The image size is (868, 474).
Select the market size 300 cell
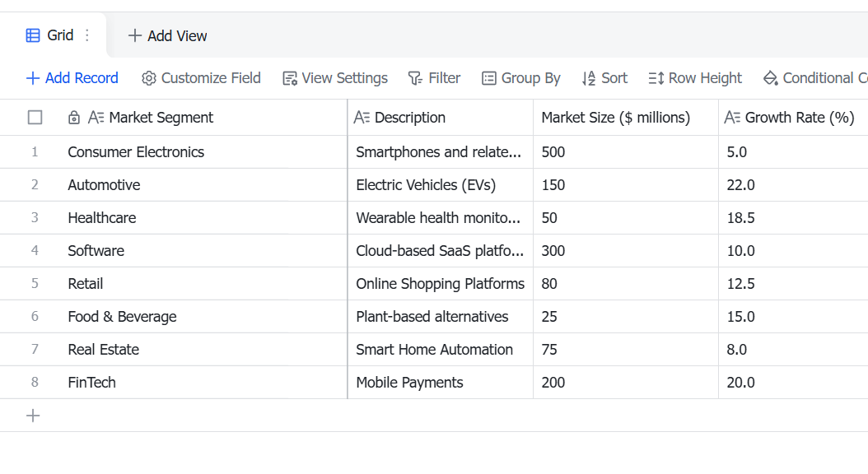point(626,250)
